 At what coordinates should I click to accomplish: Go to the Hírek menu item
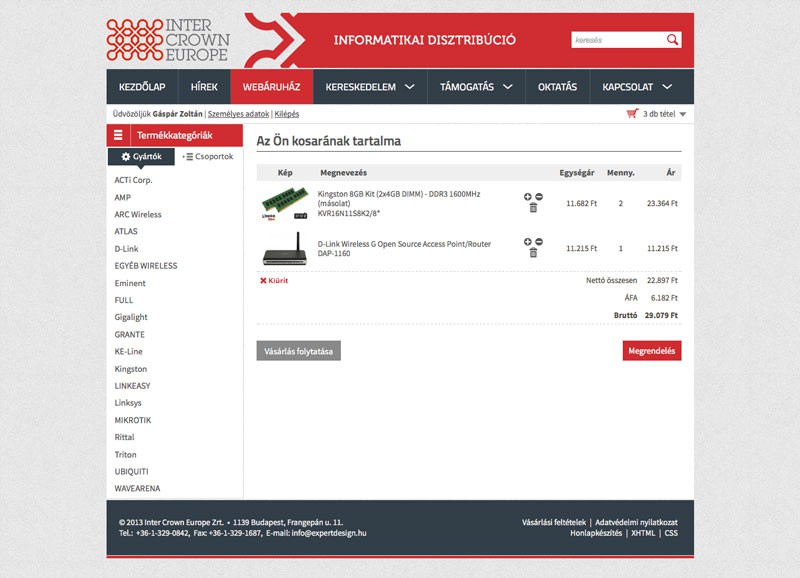coord(204,87)
